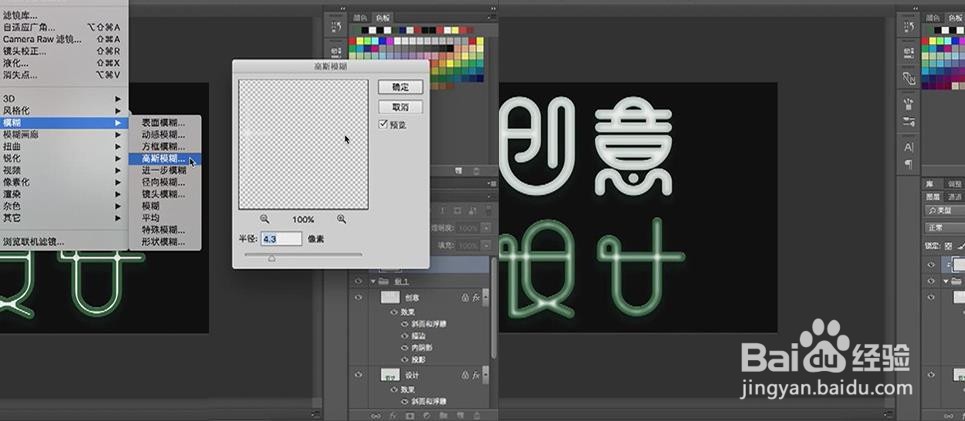Toggle the 斜面和浮雕 effect eye under 创意
The height and width of the screenshot is (421, 965).
(x=405, y=324)
